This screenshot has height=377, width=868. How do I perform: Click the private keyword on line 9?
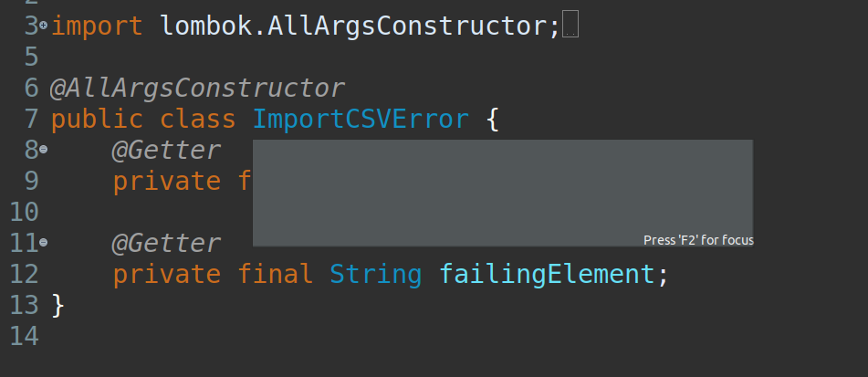coord(167,182)
